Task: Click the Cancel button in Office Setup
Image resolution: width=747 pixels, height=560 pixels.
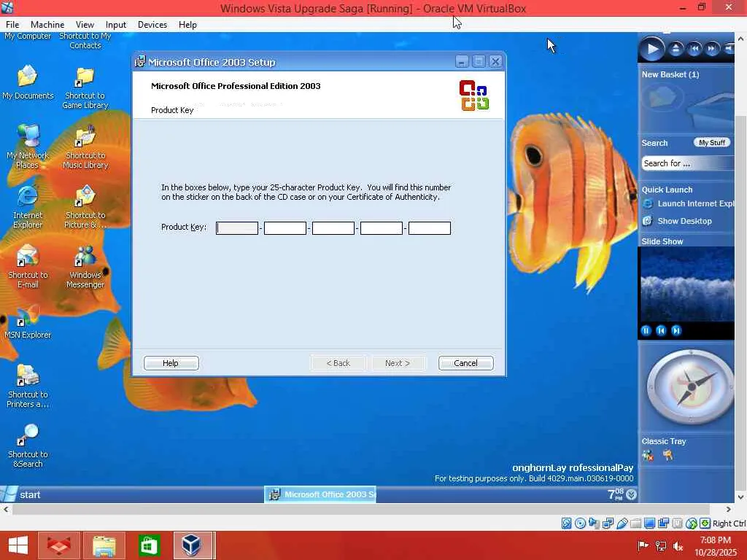Action: 465,363
